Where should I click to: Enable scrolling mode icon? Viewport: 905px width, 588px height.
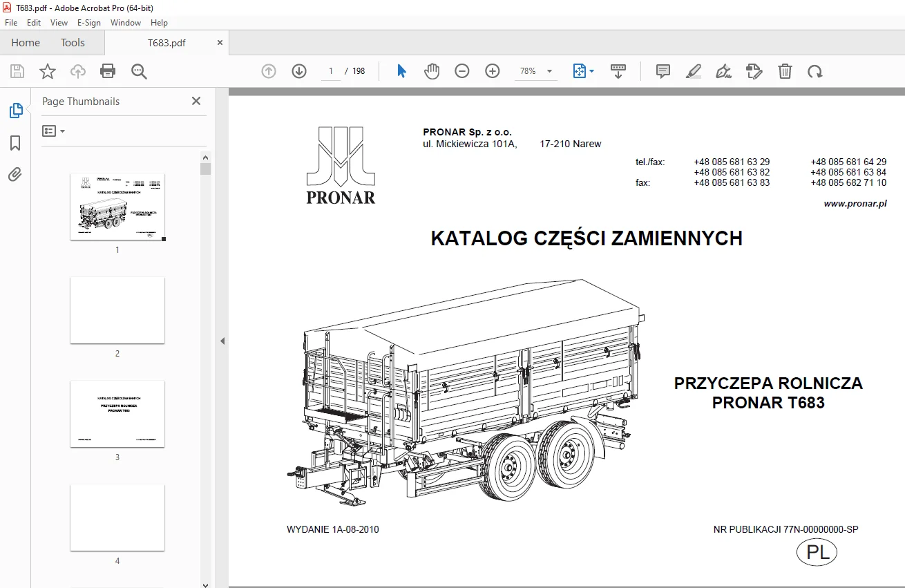pos(618,71)
